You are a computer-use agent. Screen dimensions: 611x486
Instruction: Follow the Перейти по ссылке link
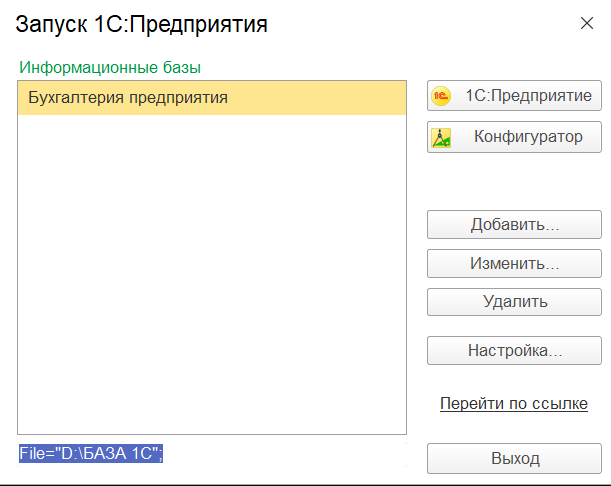[514, 403]
